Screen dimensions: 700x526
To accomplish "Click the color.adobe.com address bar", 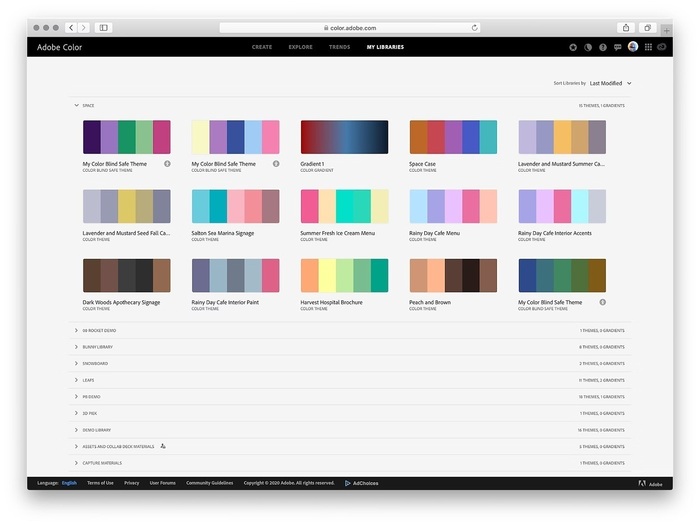I will click(x=350, y=28).
